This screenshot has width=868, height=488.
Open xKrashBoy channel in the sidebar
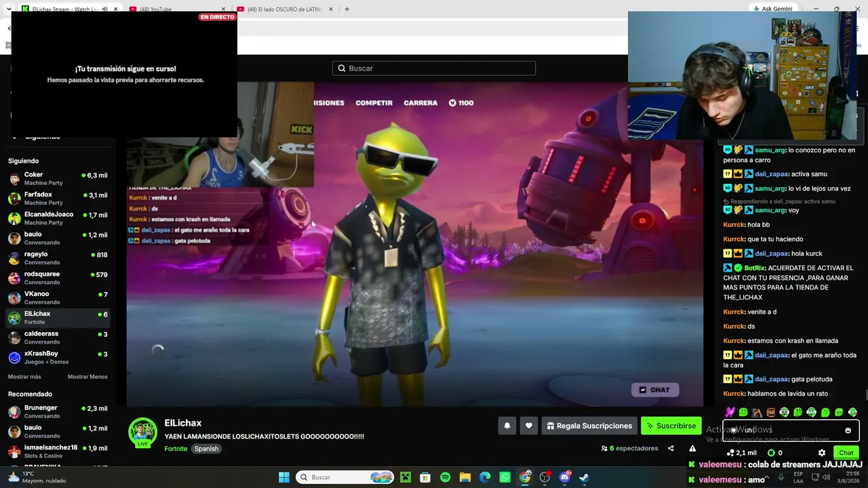coord(58,357)
